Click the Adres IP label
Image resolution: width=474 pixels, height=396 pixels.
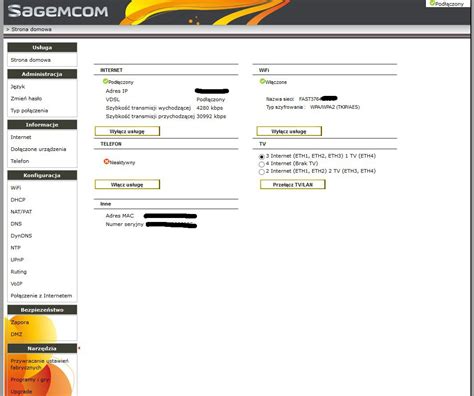(x=117, y=91)
